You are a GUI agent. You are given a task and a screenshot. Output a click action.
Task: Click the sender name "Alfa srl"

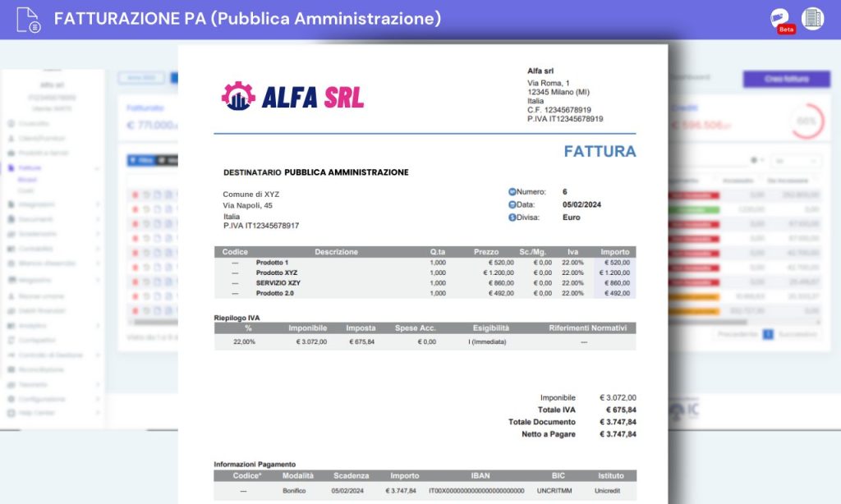click(x=540, y=71)
